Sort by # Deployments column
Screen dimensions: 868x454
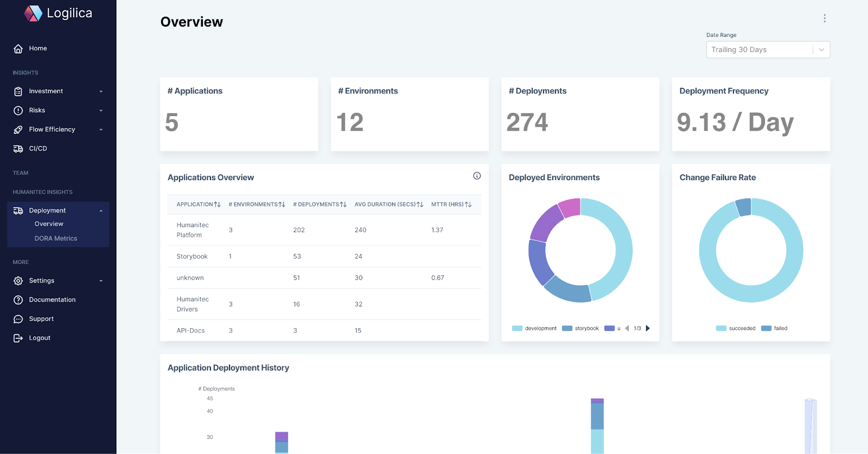coord(320,204)
